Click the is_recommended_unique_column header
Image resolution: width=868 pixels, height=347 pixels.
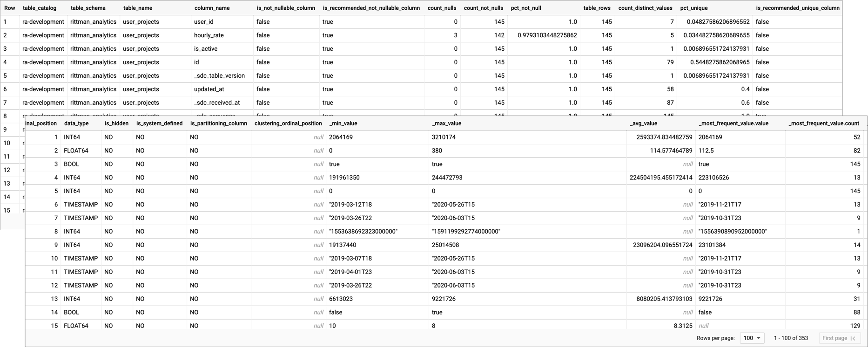[797, 8]
